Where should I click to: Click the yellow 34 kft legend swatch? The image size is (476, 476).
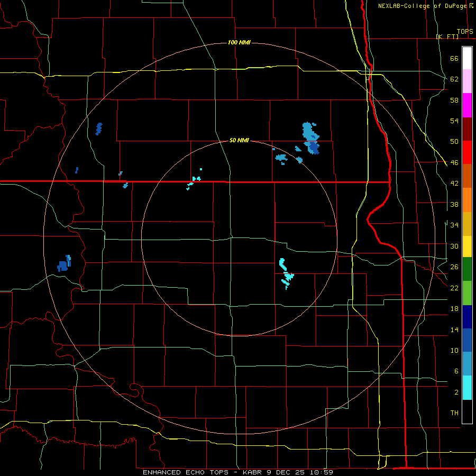click(x=467, y=246)
